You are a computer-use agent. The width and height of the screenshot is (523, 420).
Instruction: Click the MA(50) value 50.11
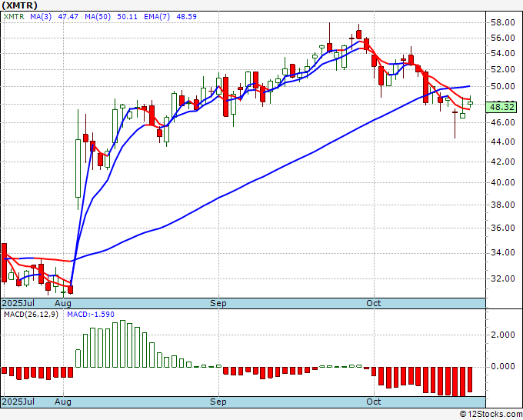pos(128,17)
